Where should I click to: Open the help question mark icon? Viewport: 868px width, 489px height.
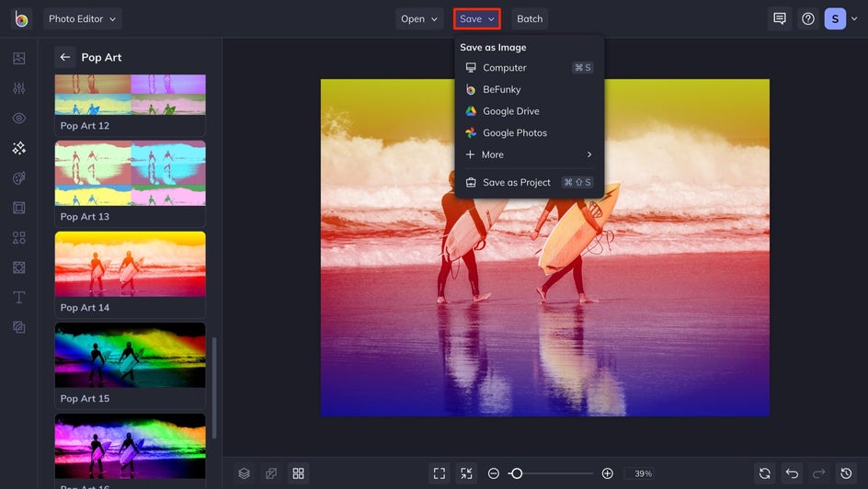click(807, 18)
